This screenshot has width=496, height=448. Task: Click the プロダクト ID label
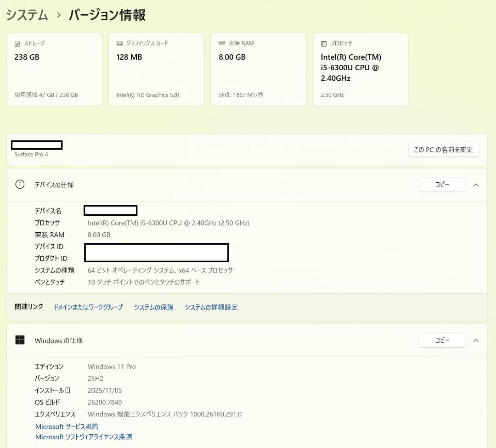pos(51,258)
